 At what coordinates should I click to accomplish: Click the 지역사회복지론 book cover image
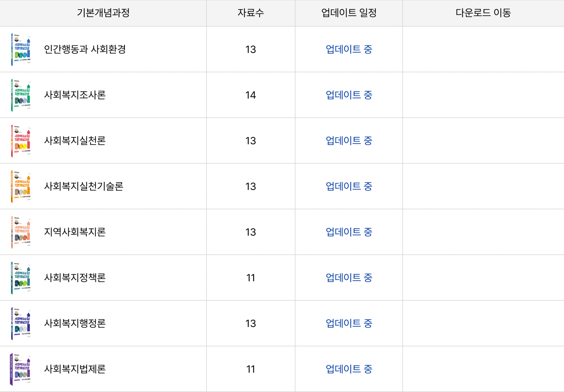[21, 232]
